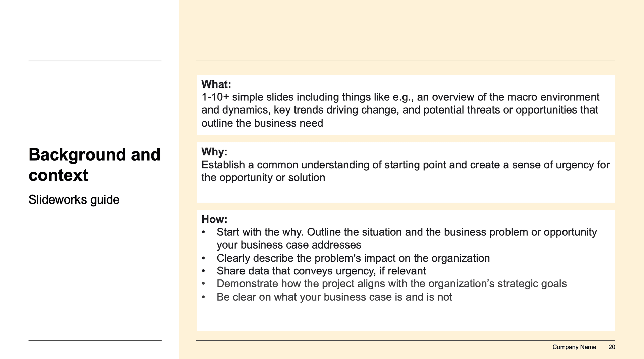Select the "Demonstrate how the project aligns" bullet
This screenshot has height=359, width=644.
[x=391, y=284]
